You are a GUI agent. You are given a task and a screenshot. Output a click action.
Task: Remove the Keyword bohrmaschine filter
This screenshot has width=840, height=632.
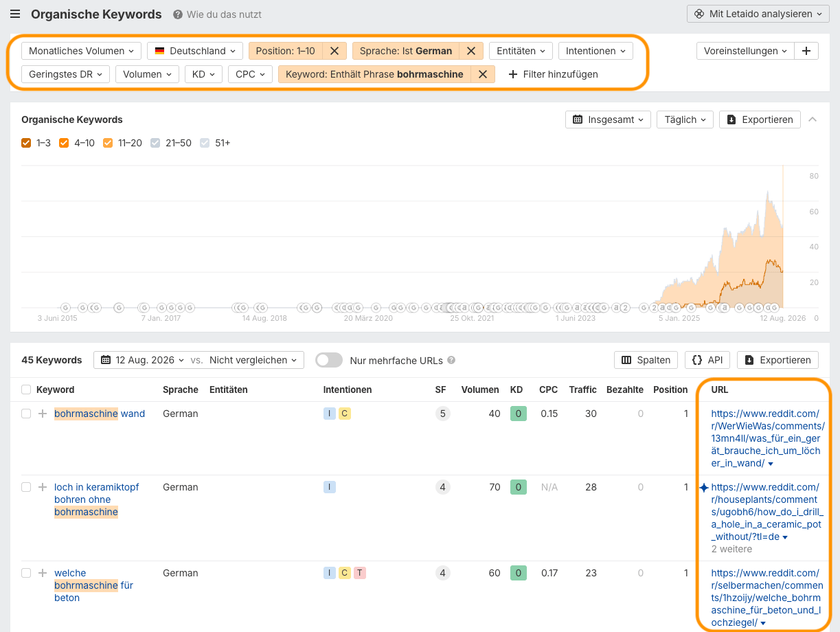(x=483, y=74)
